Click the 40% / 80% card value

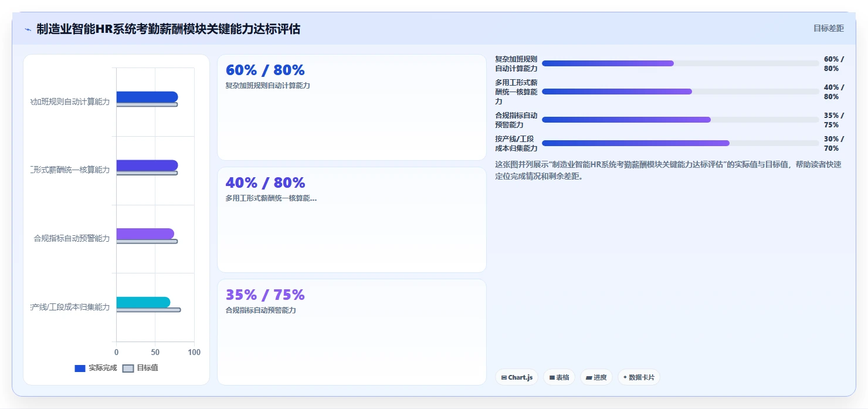click(x=265, y=182)
